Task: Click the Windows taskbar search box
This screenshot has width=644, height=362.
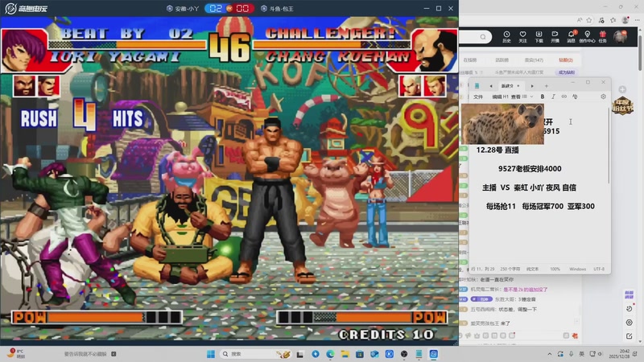Action: coord(255,354)
